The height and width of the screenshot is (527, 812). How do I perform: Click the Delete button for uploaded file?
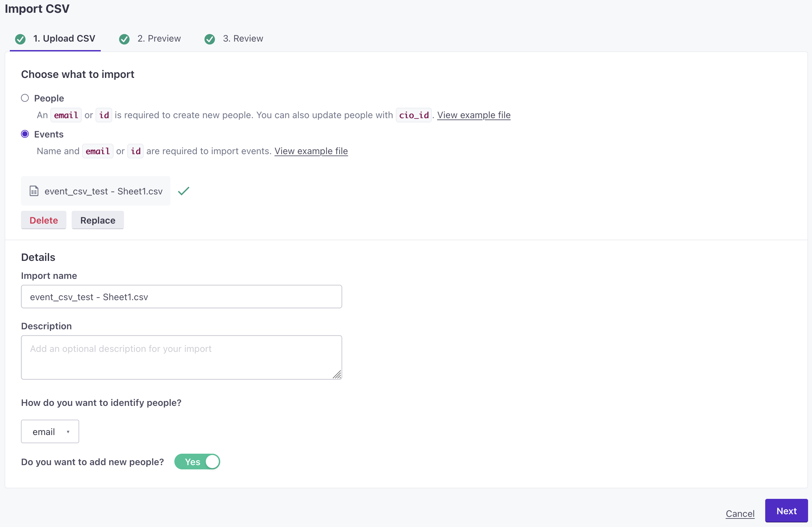(44, 220)
